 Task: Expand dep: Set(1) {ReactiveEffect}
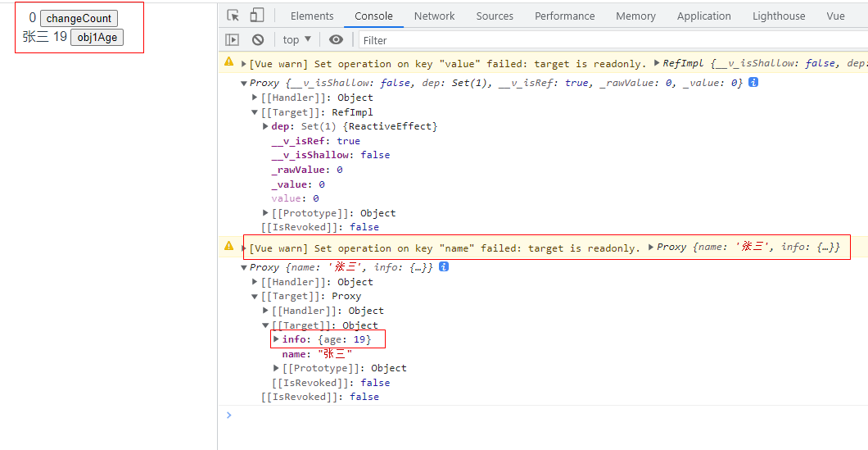265,126
